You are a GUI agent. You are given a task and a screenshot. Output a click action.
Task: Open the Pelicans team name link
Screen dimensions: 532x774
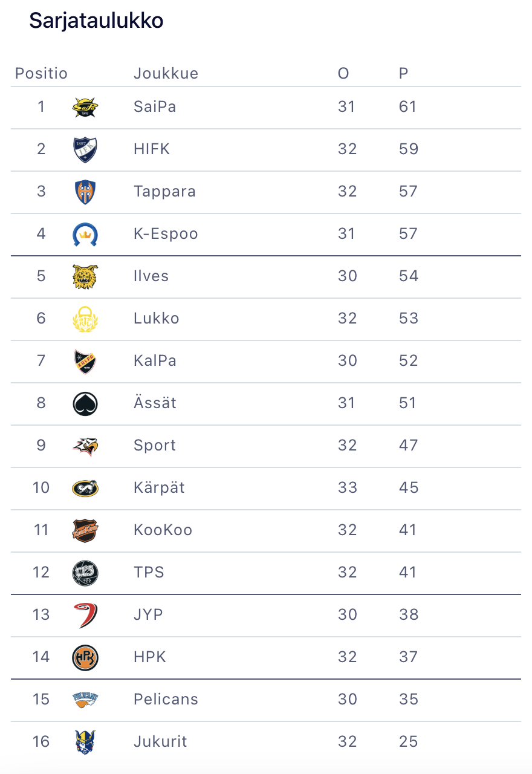pos(166,700)
